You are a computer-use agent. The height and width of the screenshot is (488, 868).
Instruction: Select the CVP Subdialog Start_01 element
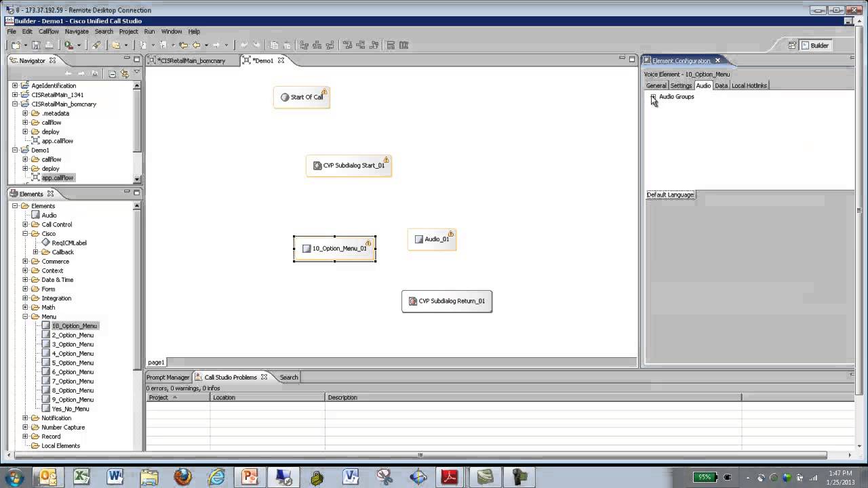[x=349, y=165]
